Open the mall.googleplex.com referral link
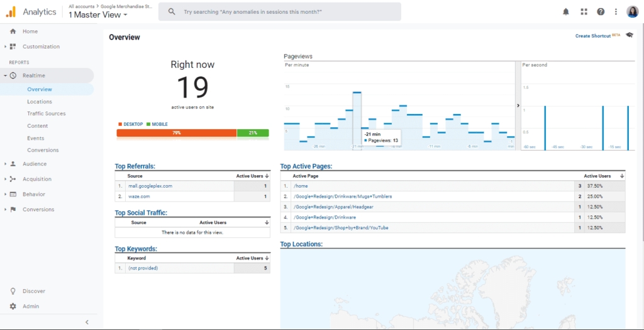The image size is (644, 330). pyautogui.click(x=149, y=186)
